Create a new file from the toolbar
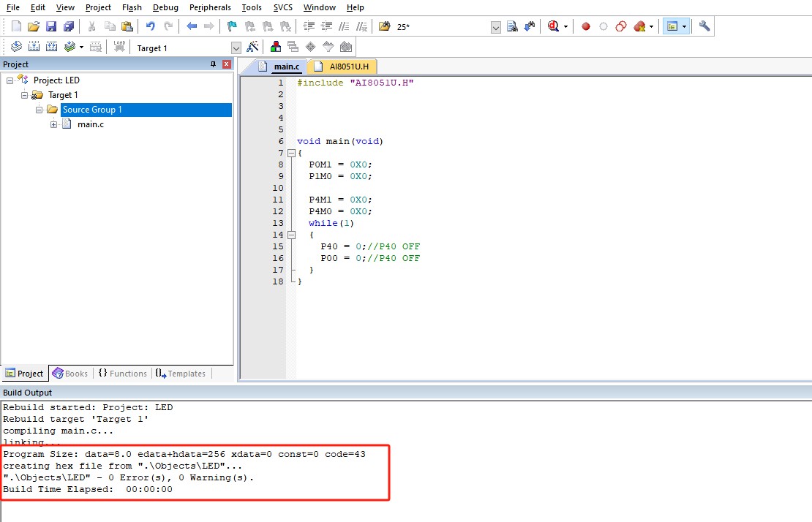Screen dimensions: 812x522 click(16, 26)
